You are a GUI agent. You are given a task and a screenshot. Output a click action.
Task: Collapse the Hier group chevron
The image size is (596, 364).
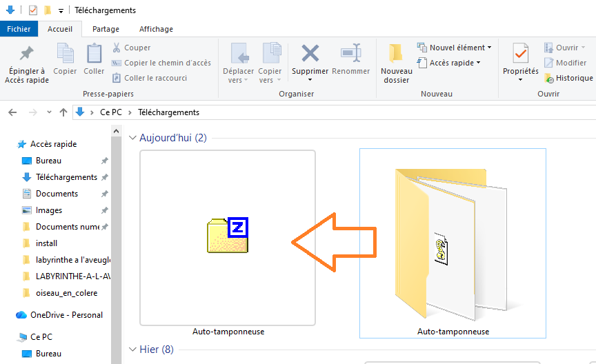[x=132, y=349]
